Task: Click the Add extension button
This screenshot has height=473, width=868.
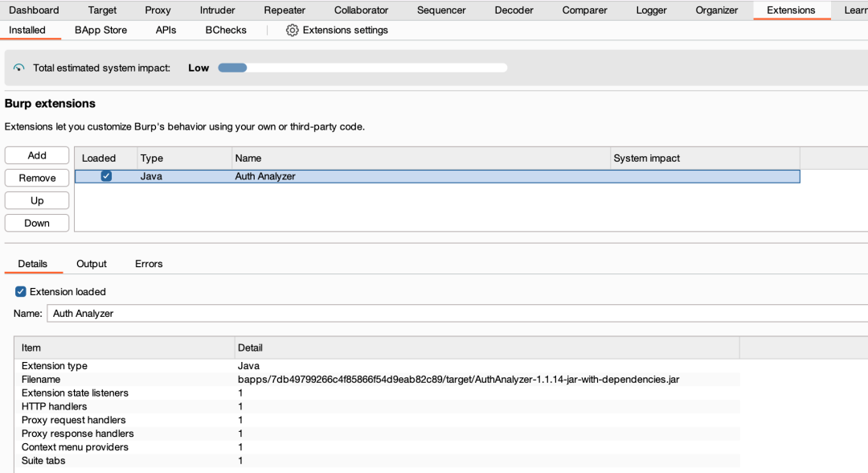Action: (37, 155)
